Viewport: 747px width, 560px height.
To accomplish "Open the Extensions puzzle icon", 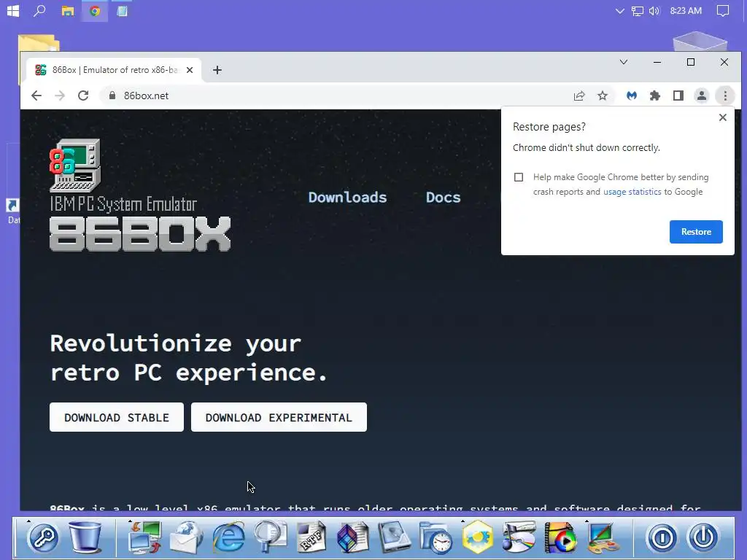I will [655, 96].
